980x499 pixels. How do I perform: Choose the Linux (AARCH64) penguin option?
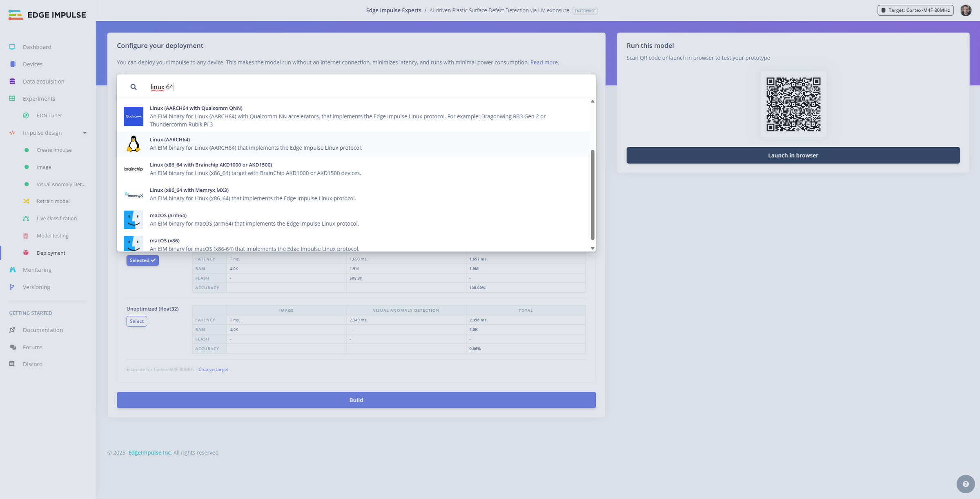pyautogui.click(x=353, y=144)
